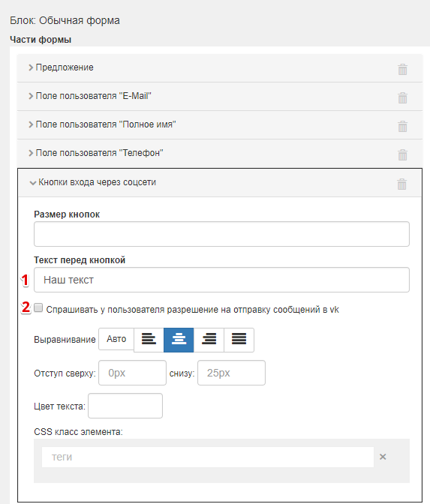This screenshot has height=504, width=430.
Task: Choose right alignment icon
Action: pos(209,340)
